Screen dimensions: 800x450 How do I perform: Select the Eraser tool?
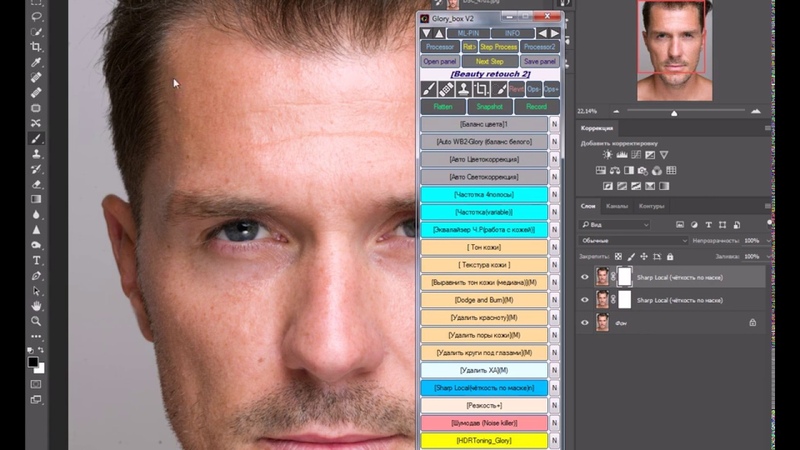[36, 184]
